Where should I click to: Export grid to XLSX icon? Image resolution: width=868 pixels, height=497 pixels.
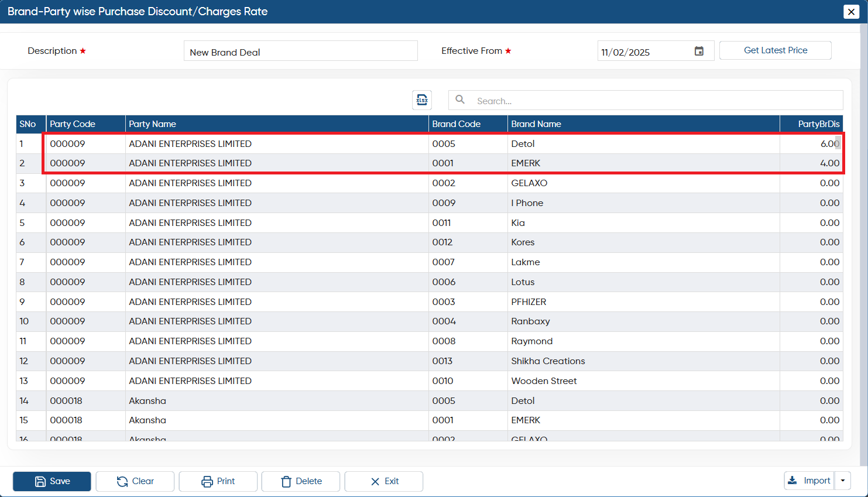(422, 100)
